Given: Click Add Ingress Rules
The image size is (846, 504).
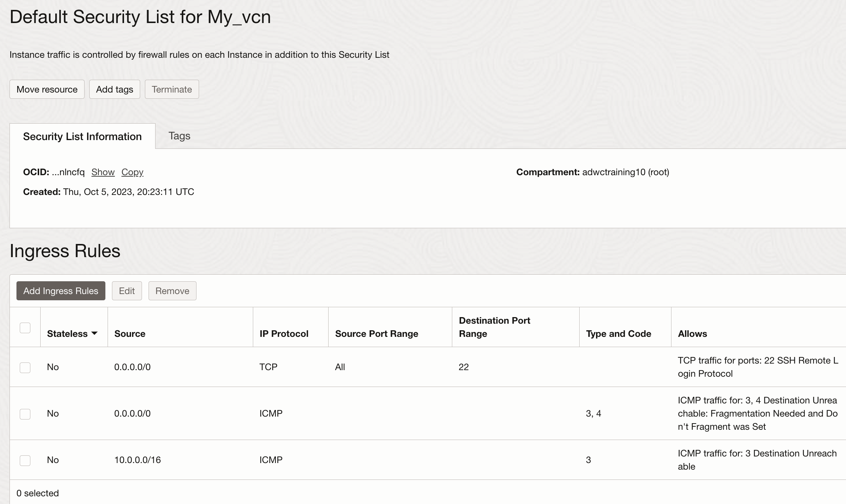Looking at the screenshot, I should [60, 290].
